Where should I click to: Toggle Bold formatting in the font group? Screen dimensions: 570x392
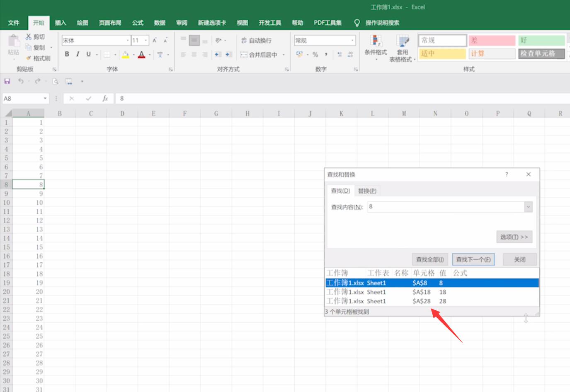[x=67, y=54]
